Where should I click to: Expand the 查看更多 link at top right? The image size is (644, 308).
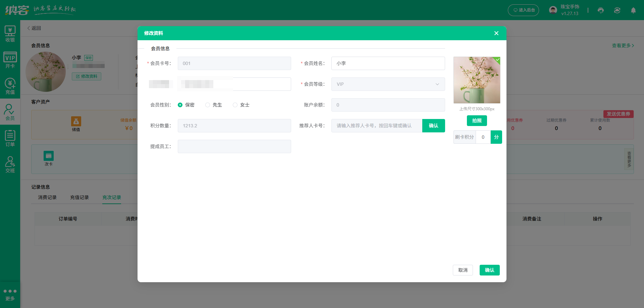[x=623, y=46]
